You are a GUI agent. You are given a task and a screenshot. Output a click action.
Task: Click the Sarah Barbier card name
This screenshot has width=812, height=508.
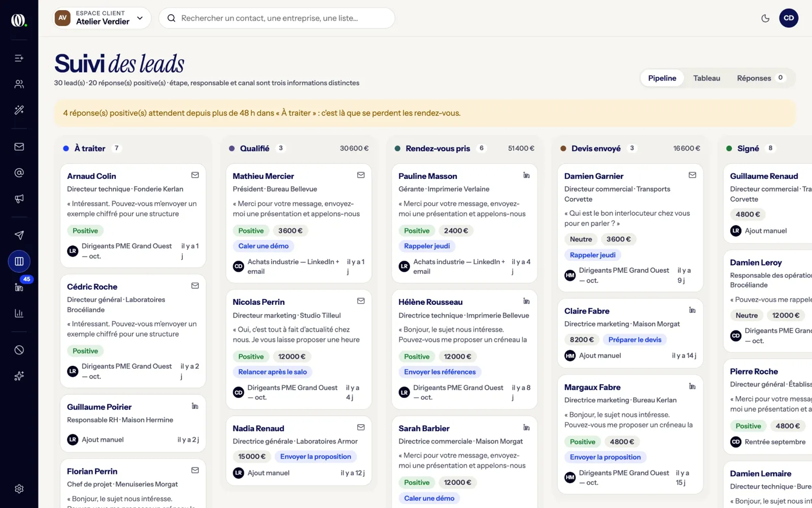coord(424,428)
